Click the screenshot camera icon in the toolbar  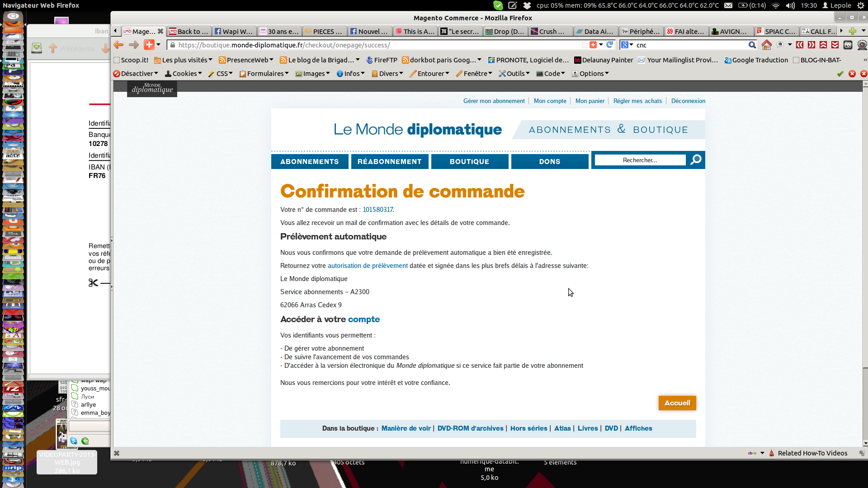pyautogui.click(x=848, y=45)
